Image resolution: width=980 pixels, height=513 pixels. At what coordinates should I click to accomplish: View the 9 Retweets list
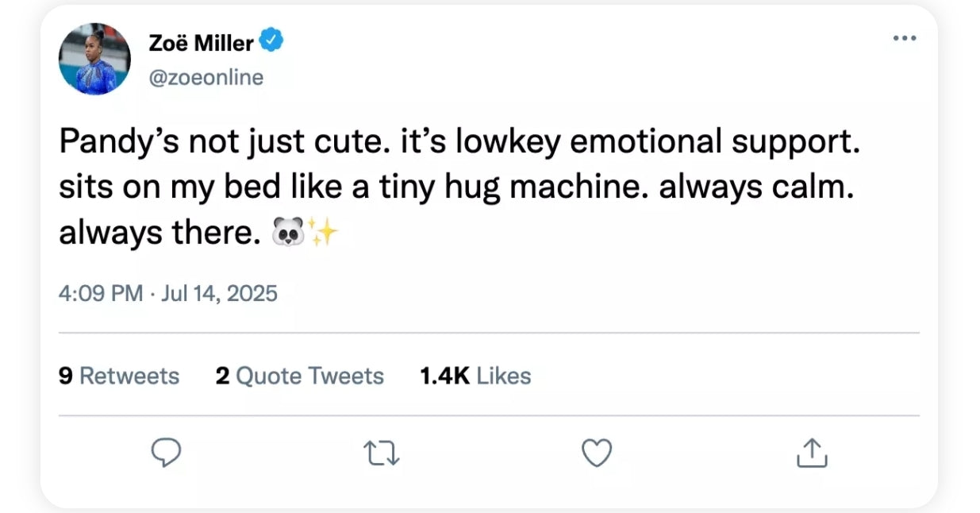click(x=119, y=376)
